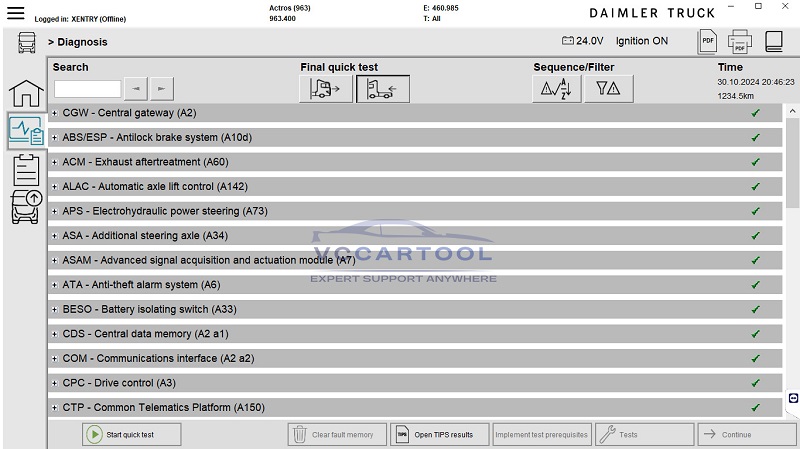Click the Continue button
This screenshot has width=800, height=449.
point(747,435)
